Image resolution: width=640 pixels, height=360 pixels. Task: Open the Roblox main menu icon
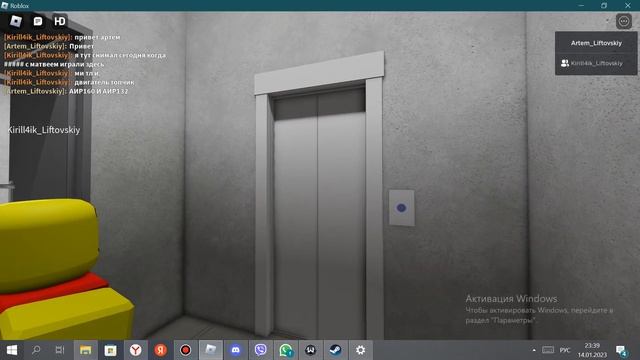pos(16,21)
